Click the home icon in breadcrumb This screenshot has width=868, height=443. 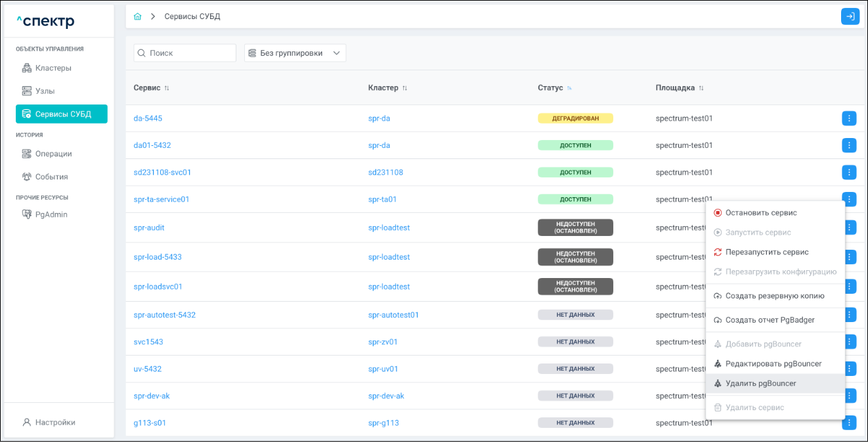coord(137,16)
